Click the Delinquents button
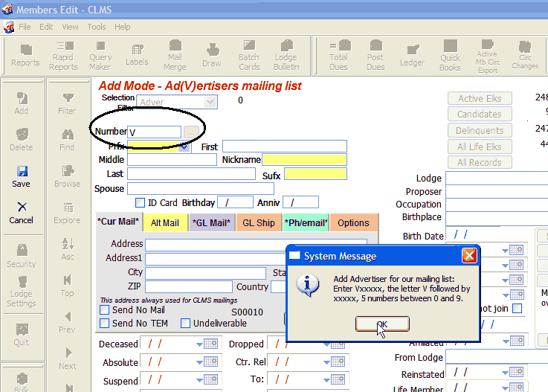548x392 pixels. [x=480, y=131]
